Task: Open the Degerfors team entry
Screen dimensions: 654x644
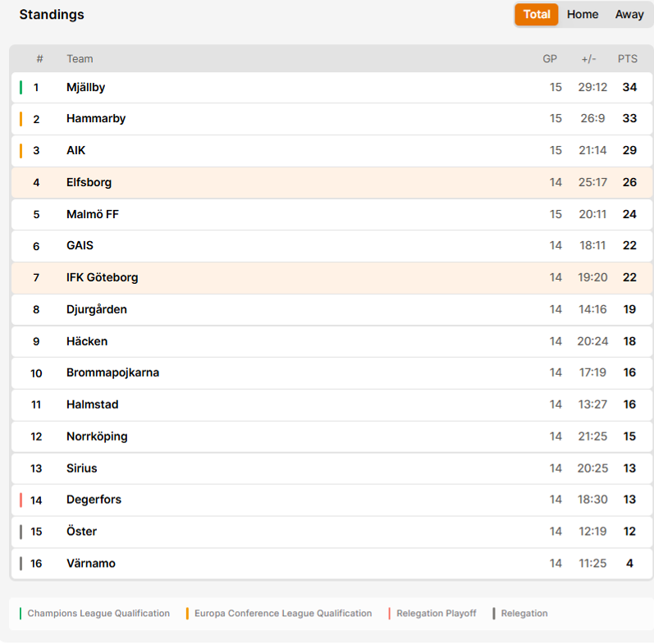Action: [332, 500]
